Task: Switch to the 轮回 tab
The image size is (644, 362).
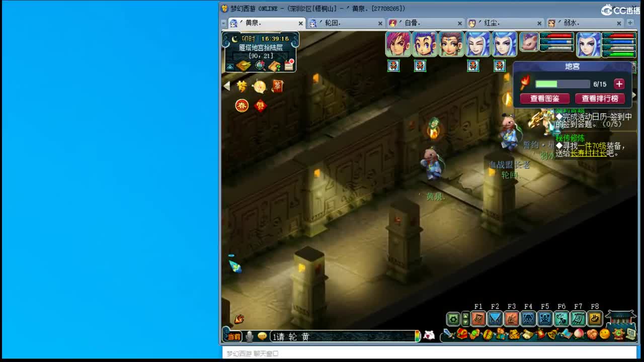Action: [x=346, y=23]
